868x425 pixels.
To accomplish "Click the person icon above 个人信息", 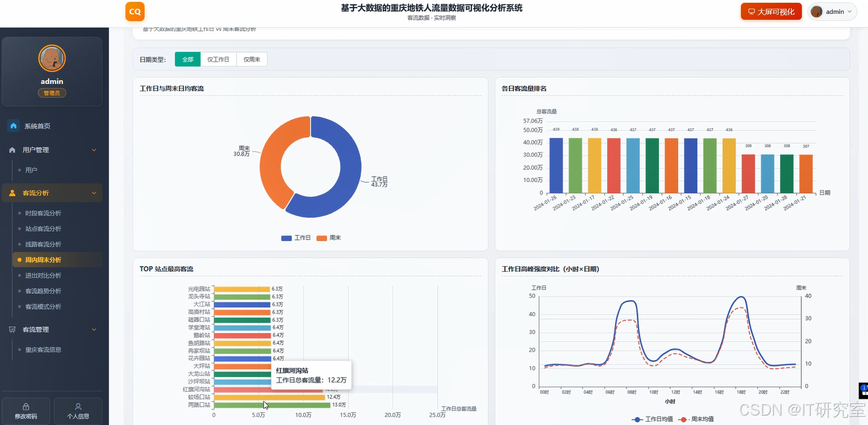I will [x=78, y=407].
